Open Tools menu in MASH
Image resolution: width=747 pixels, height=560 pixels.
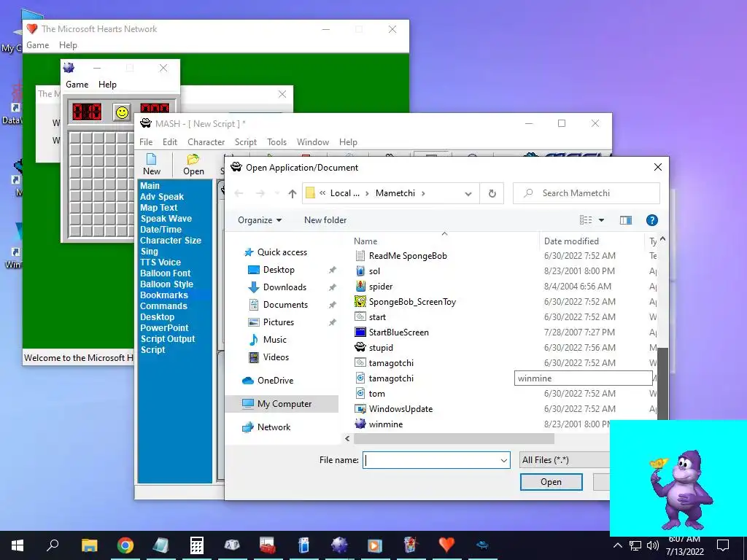[276, 142]
